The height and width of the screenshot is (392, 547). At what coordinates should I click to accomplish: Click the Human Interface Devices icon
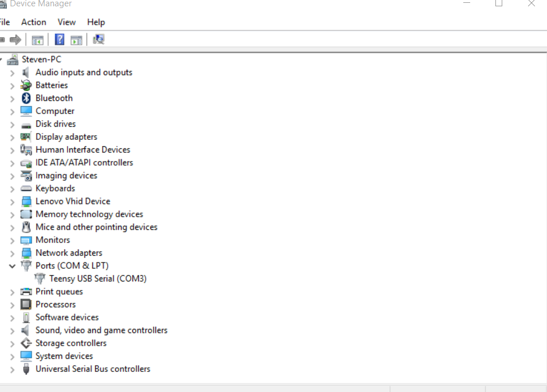(x=26, y=150)
